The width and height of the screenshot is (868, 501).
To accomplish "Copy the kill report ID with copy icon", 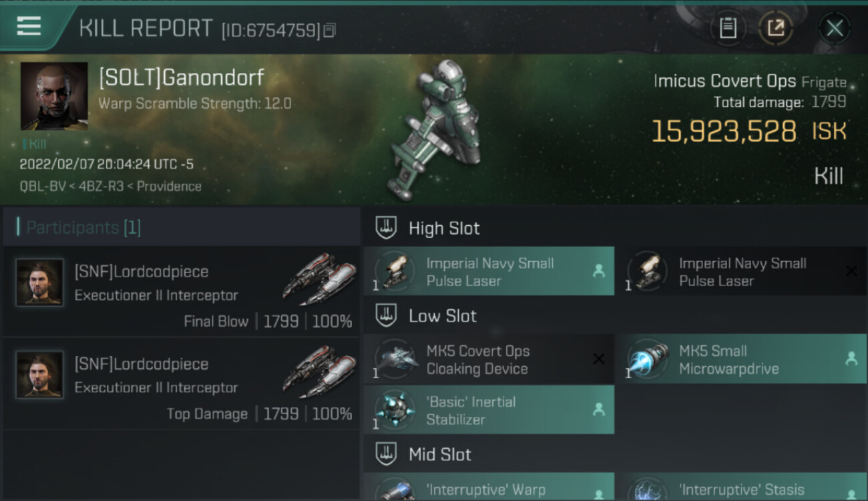I will (330, 30).
